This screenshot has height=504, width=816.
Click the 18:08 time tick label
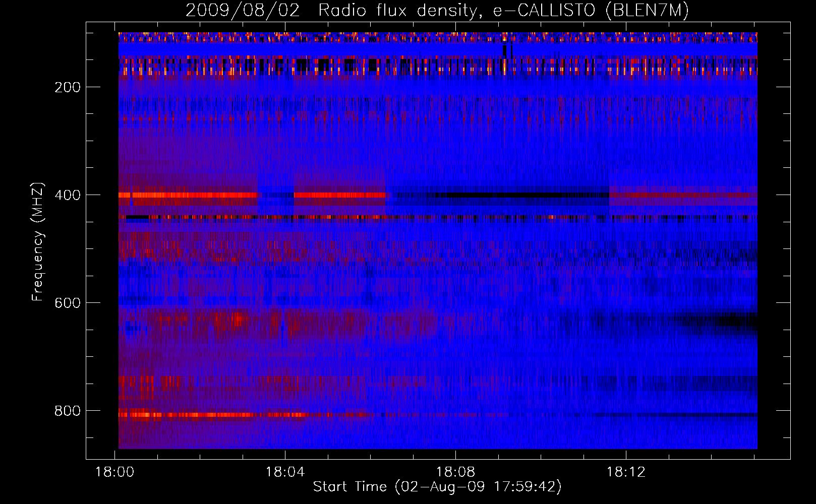(455, 472)
